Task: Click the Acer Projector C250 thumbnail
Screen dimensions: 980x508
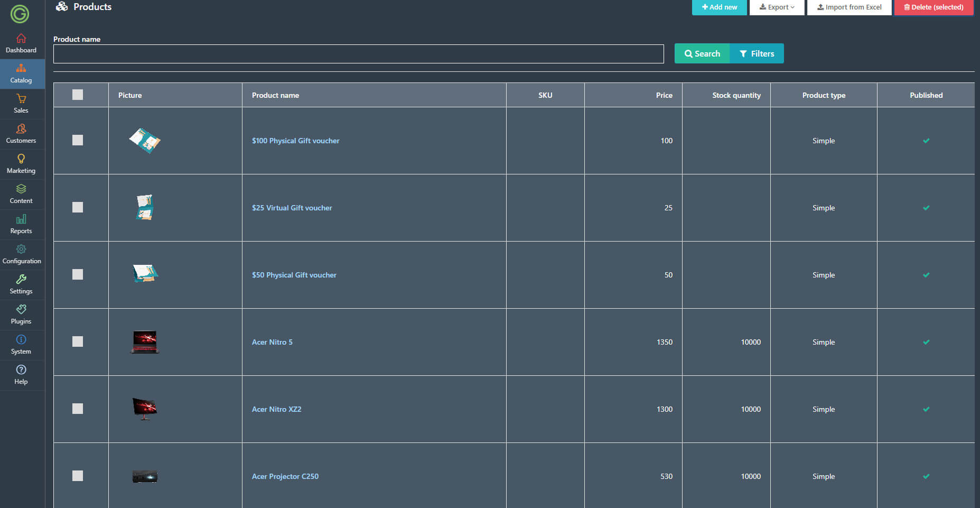Action: tap(145, 476)
